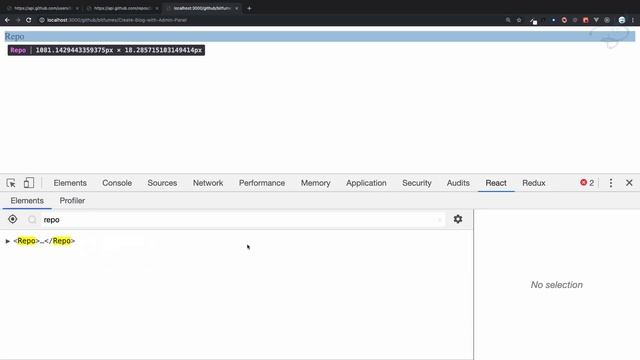Screen dimensions: 640x360
Task: Open the browser profile avatar
Action: tap(622, 20)
